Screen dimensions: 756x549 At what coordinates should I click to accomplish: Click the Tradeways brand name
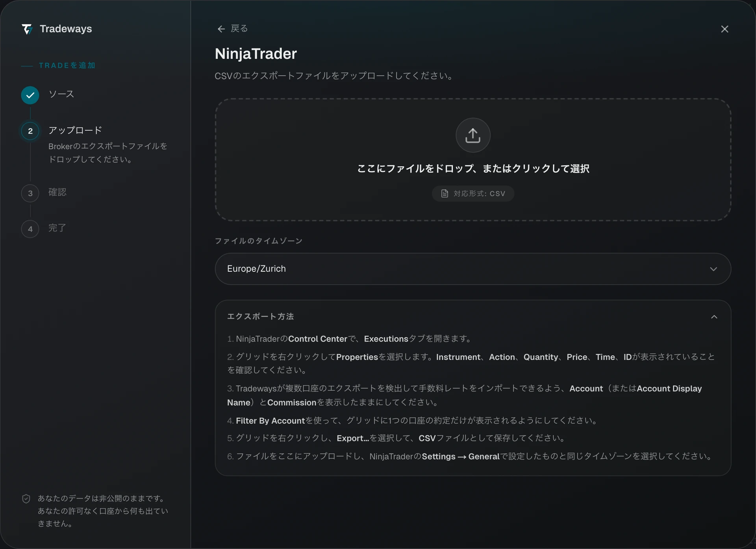click(66, 29)
